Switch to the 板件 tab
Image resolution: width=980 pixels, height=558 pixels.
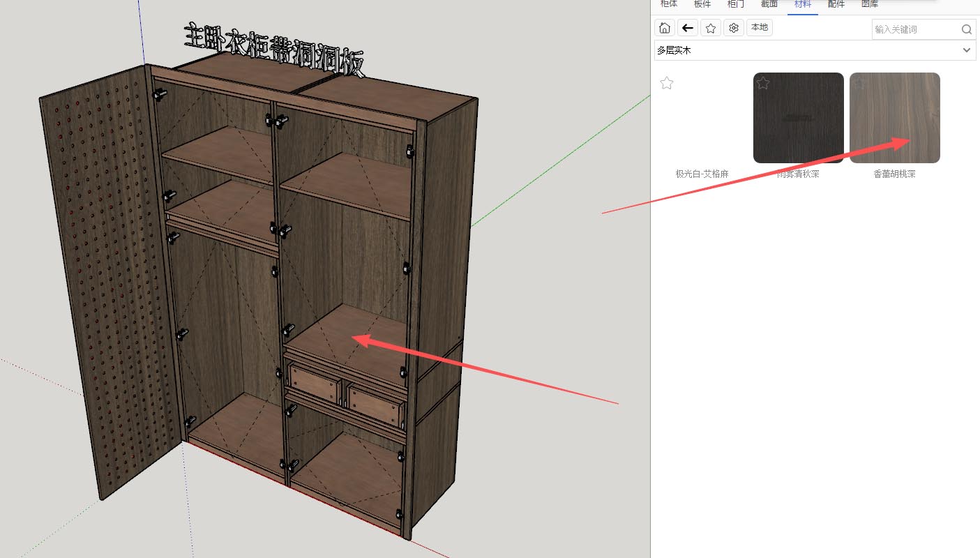click(702, 4)
